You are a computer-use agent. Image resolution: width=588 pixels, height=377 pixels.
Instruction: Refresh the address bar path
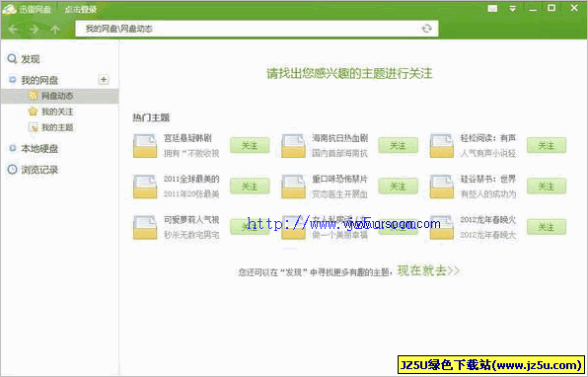point(426,29)
